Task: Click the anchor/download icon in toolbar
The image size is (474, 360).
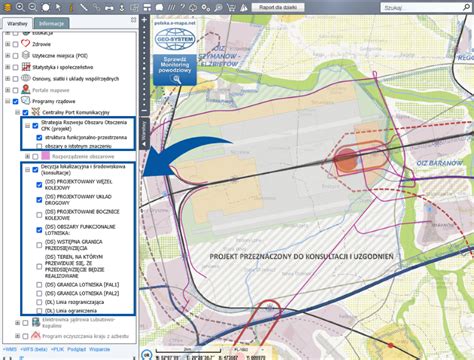Action: 122,7
